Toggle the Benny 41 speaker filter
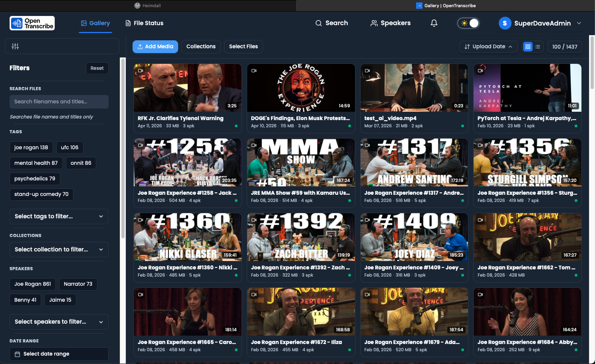Viewport: 595px width, 364px height. click(x=25, y=300)
